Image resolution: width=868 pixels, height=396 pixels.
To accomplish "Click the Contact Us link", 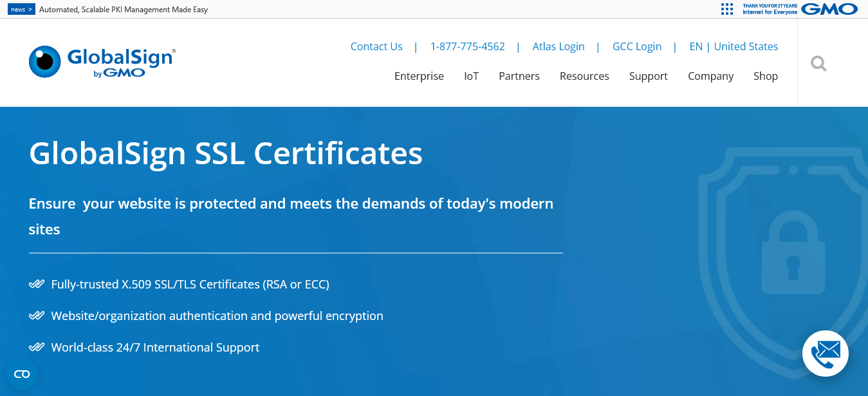I will tap(376, 46).
